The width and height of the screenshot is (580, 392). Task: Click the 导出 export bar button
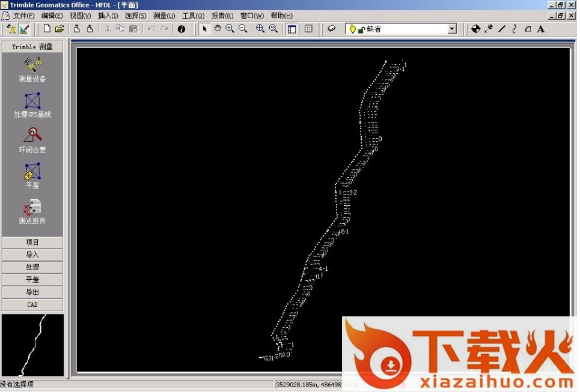32,292
